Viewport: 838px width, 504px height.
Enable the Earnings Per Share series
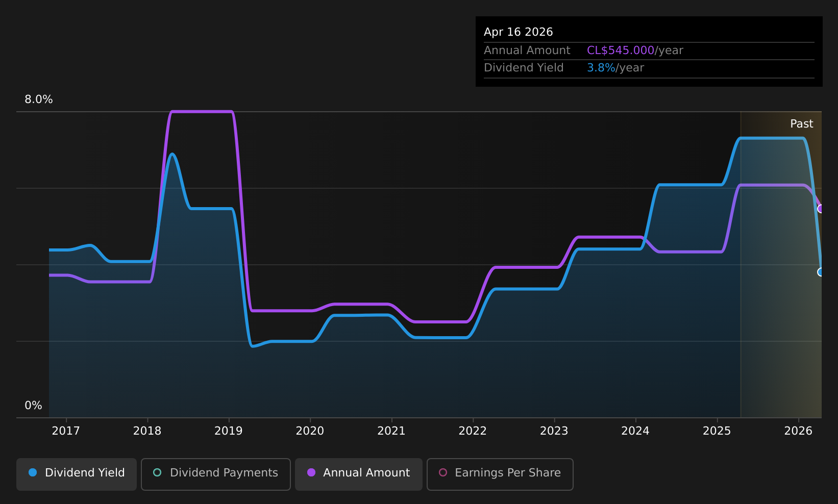500,474
